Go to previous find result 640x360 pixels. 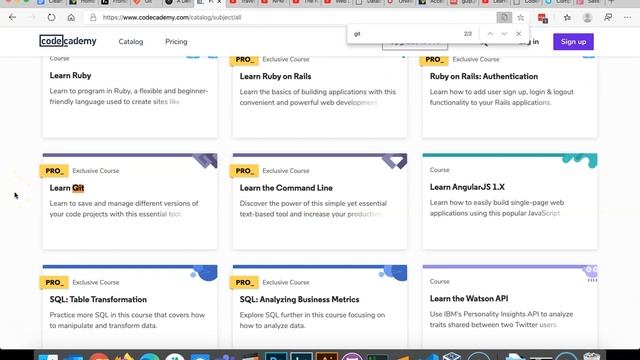coord(490,34)
